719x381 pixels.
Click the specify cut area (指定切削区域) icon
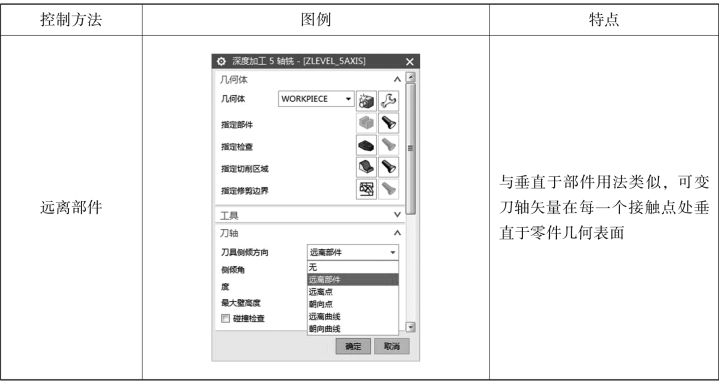[366, 167]
